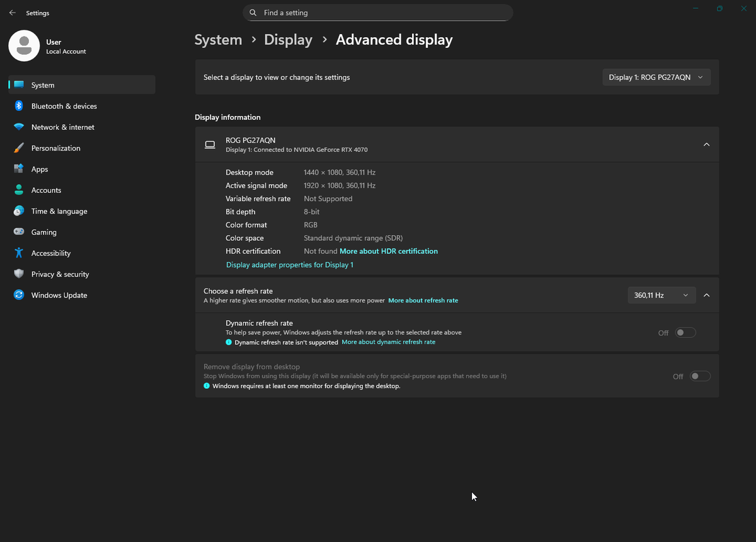Click the User Local Account name
The height and width of the screenshot is (542, 756).
point(66,47)
